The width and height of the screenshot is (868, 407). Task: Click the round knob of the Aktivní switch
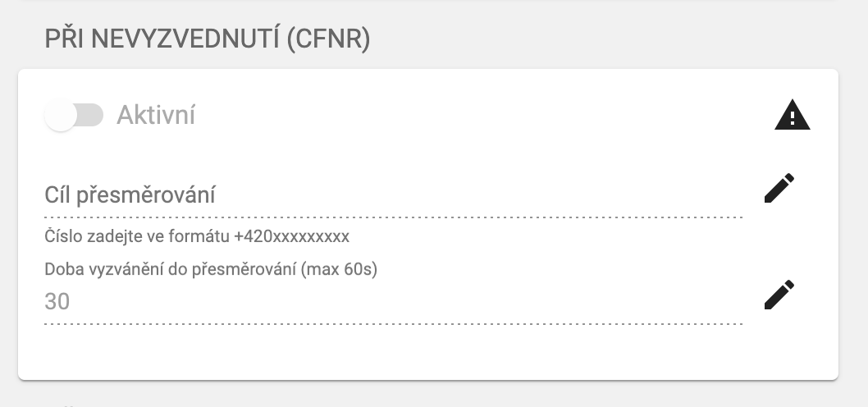[x=61, y=116]
